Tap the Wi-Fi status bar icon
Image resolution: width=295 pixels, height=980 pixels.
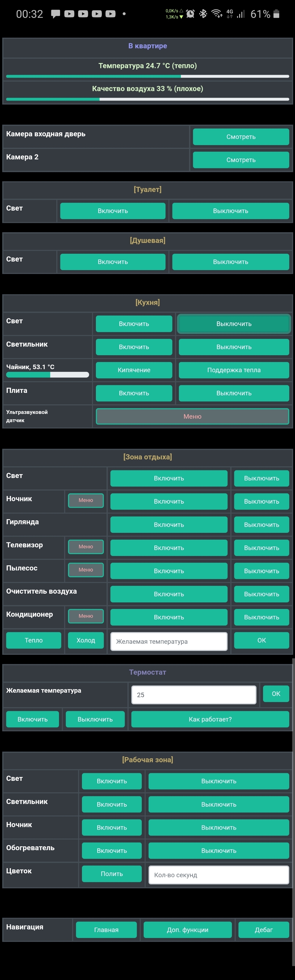click(x=217, y=14)
